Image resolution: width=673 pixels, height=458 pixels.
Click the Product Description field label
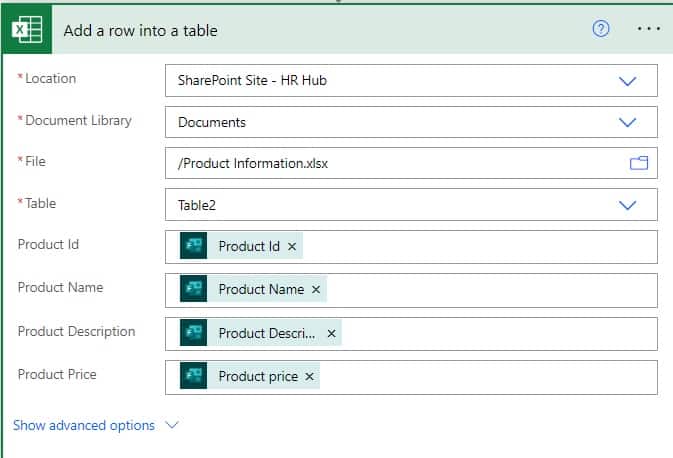pyautogui.click(x=76, y=331)
